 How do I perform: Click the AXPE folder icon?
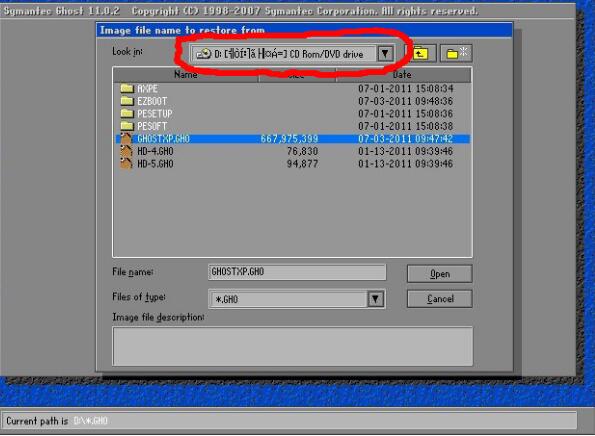coord(127,89)
